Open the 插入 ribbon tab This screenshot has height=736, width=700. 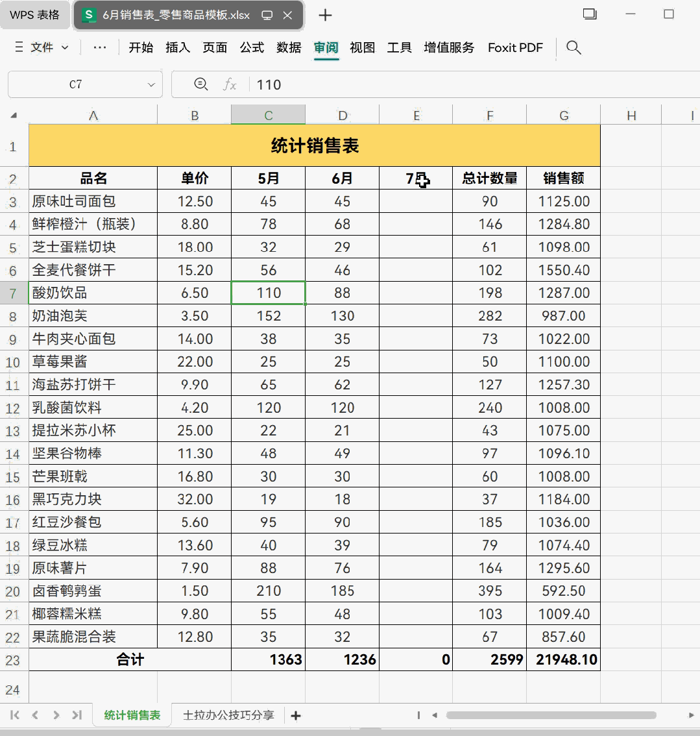(x=178, y=47)
